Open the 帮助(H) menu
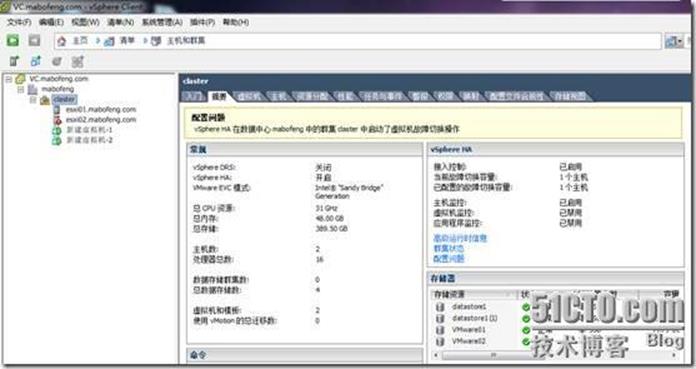Screen dimensions: 696x369 (236, 22)
